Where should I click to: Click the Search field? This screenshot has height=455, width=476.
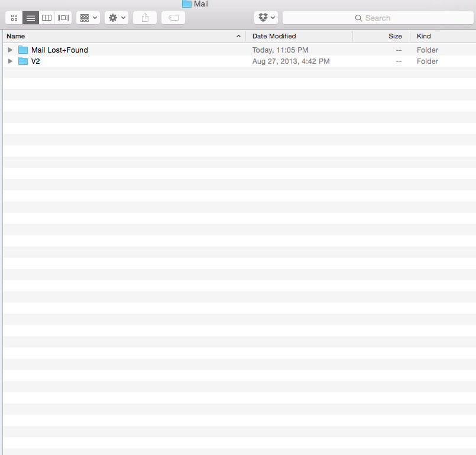(x=378, y=18)
